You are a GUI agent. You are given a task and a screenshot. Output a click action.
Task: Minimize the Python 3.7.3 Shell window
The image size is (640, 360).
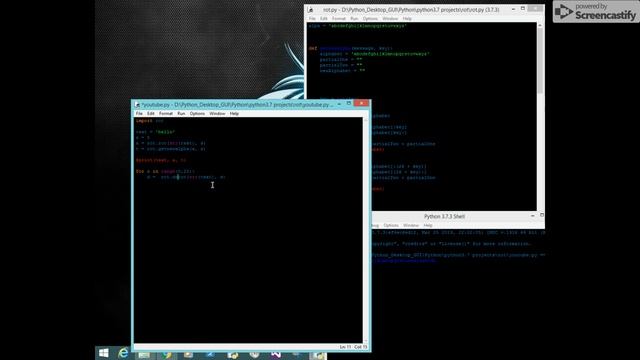coord(533,216)
